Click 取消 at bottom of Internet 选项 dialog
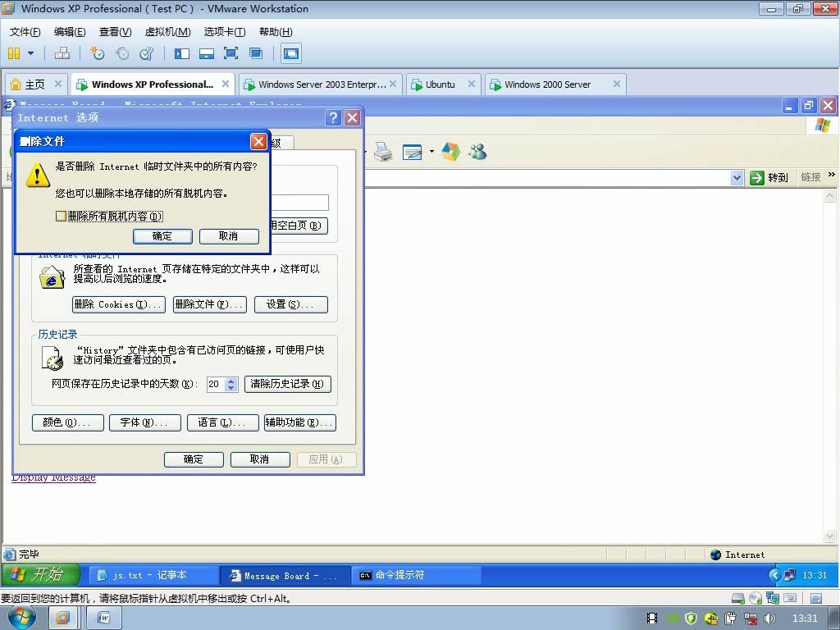Image resolution: width=840 pixels, height=630 pixels. 260,459
